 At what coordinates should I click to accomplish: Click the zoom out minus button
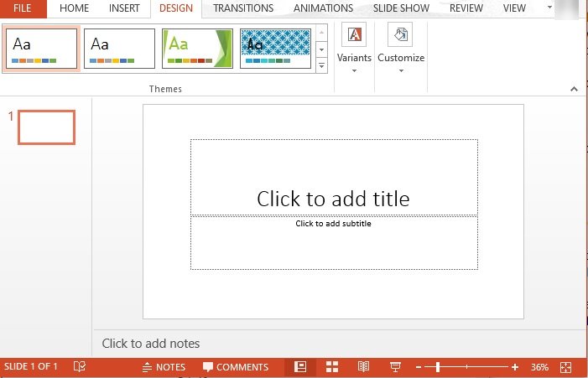[x=419, y=367]
